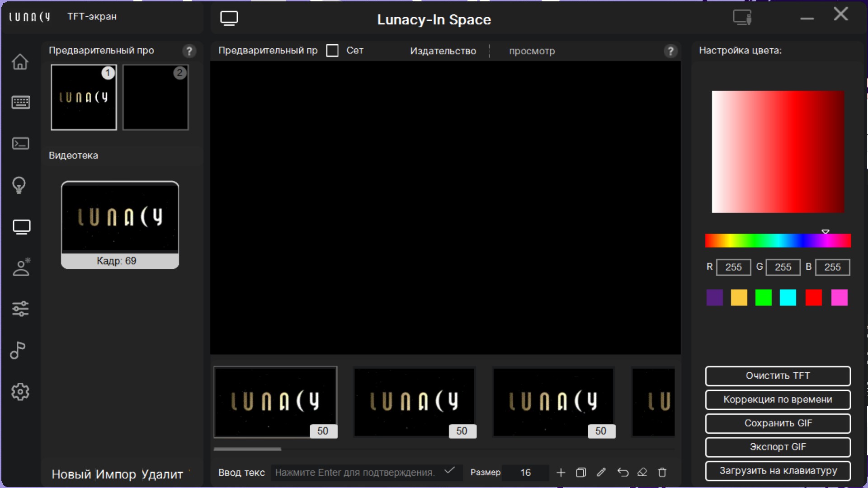Click the monitor icon beside Lunacy-In Space title
This screenshot has width=868, height=488.
tap(229, 19)
